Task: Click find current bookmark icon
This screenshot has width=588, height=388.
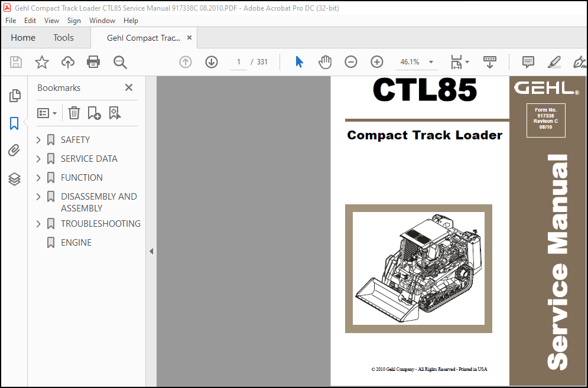Action: (x=115, y=113)
